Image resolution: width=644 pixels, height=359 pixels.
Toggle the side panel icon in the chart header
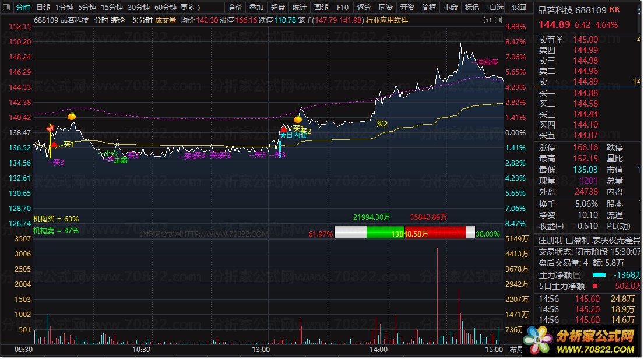(498, 20)
